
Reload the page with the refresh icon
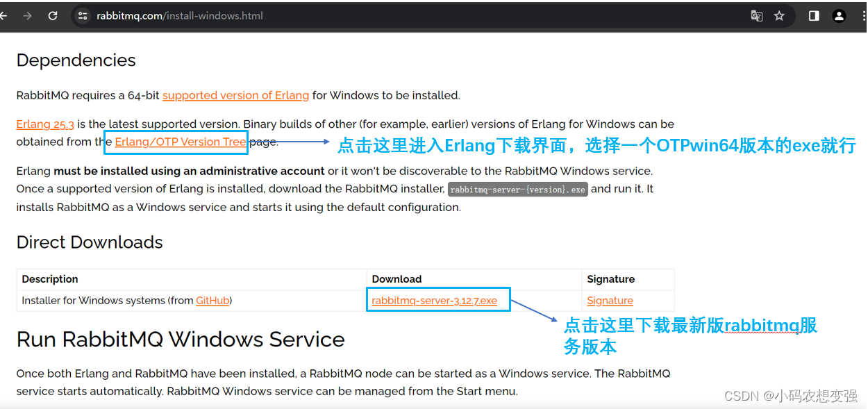[53, 15]
